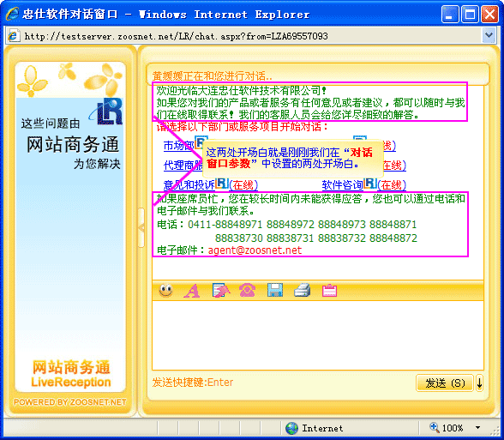Viewport: 504px width, 440px height.
Task: Select the 意见和投诉 department link
Action: click(x=189, y=185)
